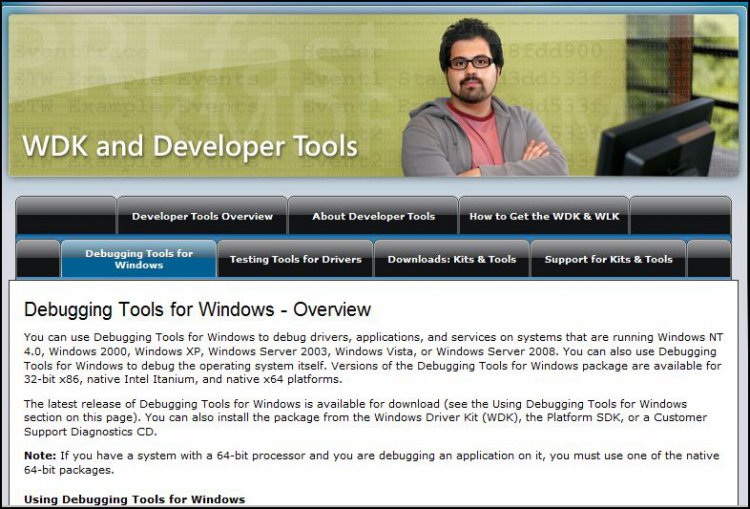Viewport: 750px width, 509px height.
Task: Click the blank tab left of Debugging Tools for Windows
Action: (38, 259)
